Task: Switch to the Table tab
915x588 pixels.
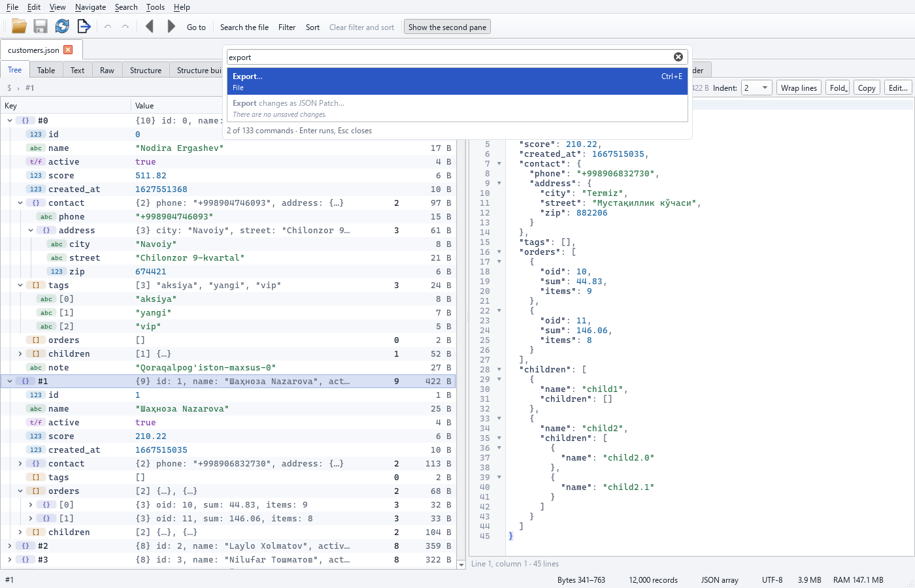Action: click(x=46, y=70)
